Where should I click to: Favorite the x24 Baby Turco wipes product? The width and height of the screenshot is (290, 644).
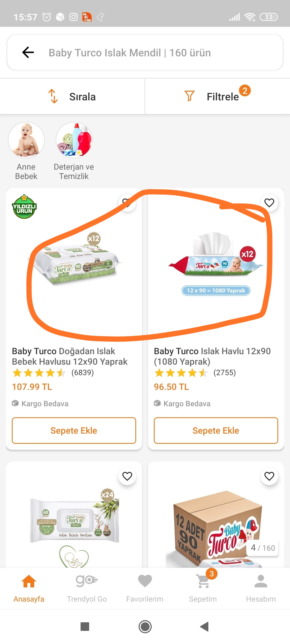(x=127, y=476)
